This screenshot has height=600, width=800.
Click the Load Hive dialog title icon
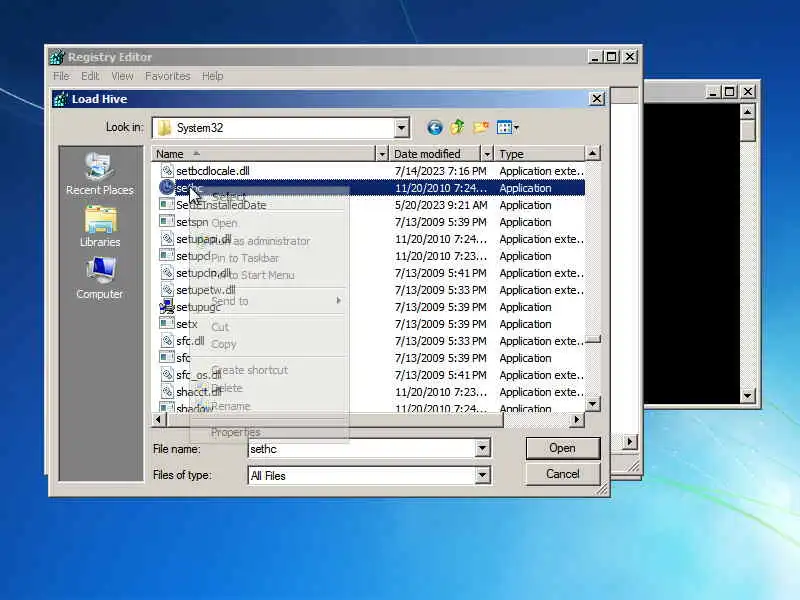[61, 99]
